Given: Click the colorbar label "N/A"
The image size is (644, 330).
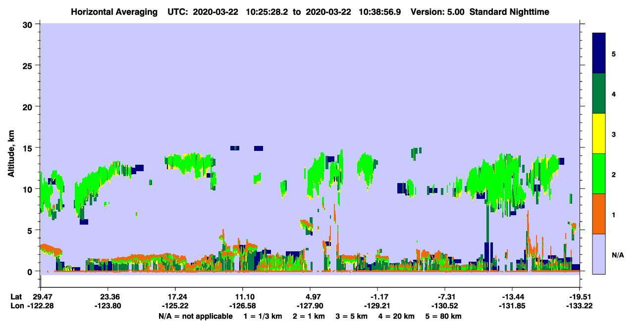Looking at the screenshot, I should [618, 255].
